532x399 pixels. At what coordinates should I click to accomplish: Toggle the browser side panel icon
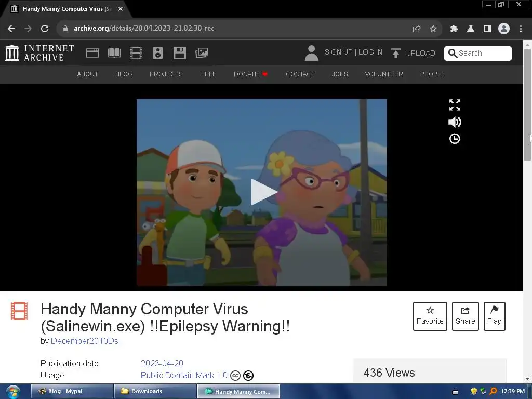click(x=487, y=29)
